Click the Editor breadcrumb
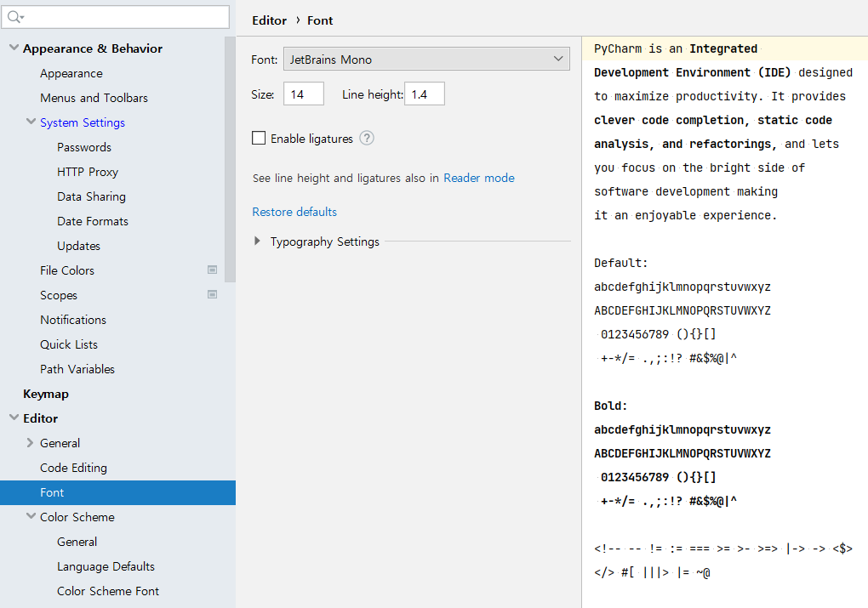868x608 pixels. (x=270, y=20)
